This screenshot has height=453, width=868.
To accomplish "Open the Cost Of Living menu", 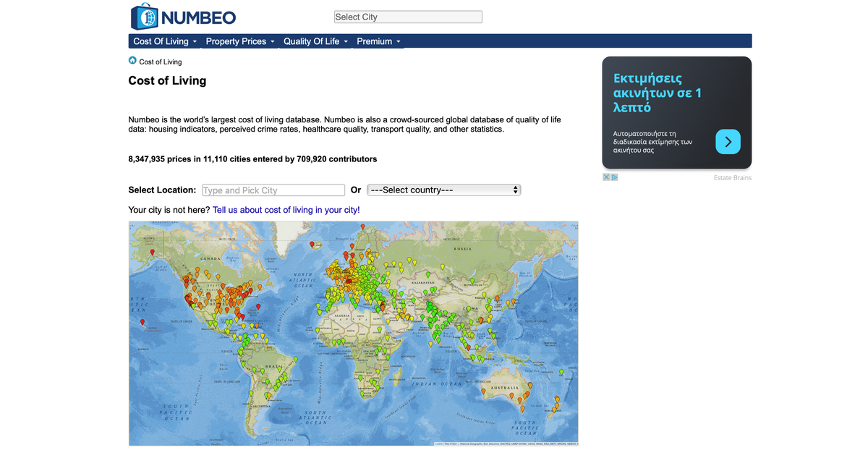I will (165, 41).
